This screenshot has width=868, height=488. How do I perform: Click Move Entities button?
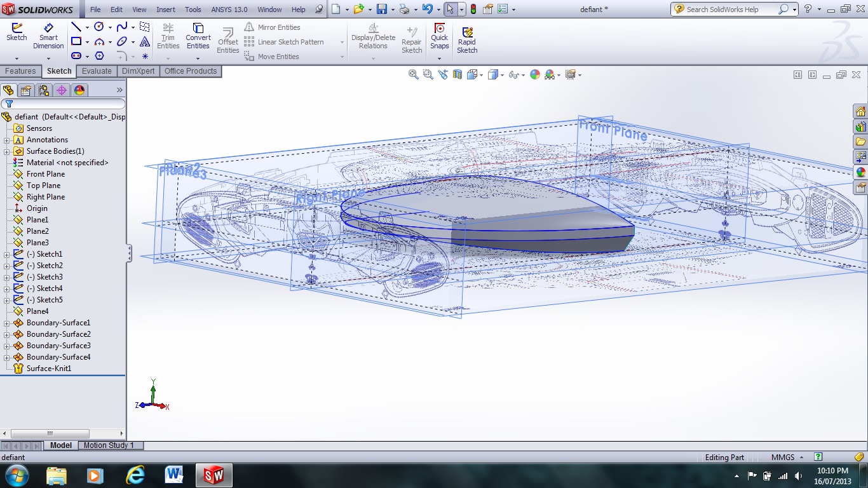tap(272, 57)
